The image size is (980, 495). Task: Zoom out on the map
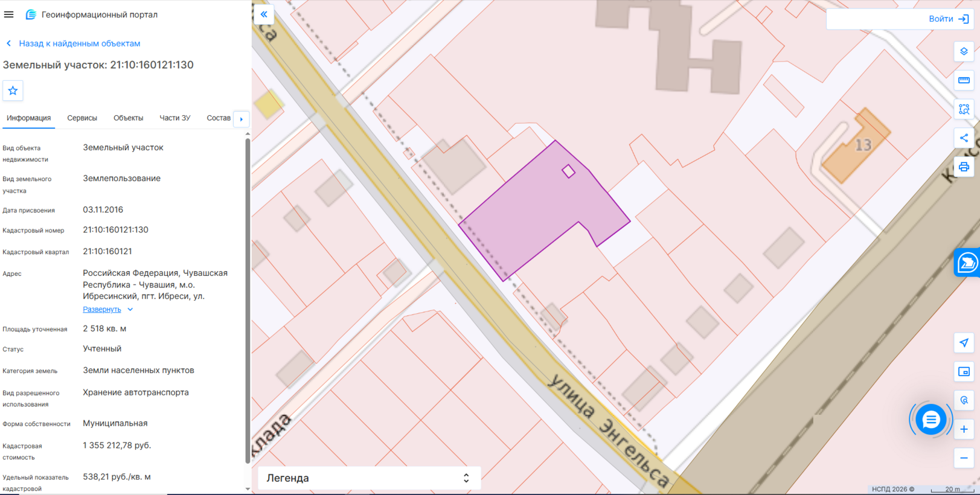[x=964, y=458]
